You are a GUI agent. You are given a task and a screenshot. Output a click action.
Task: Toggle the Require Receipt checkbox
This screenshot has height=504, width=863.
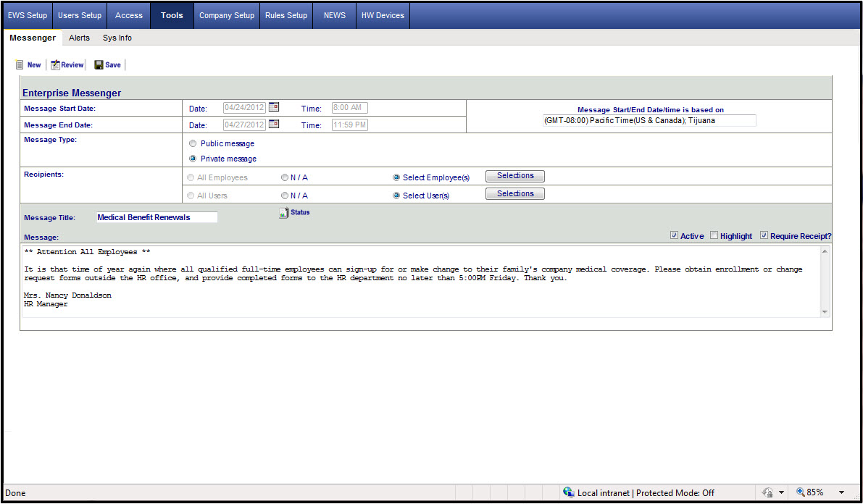pyautogui.click(x=764, y=235)
